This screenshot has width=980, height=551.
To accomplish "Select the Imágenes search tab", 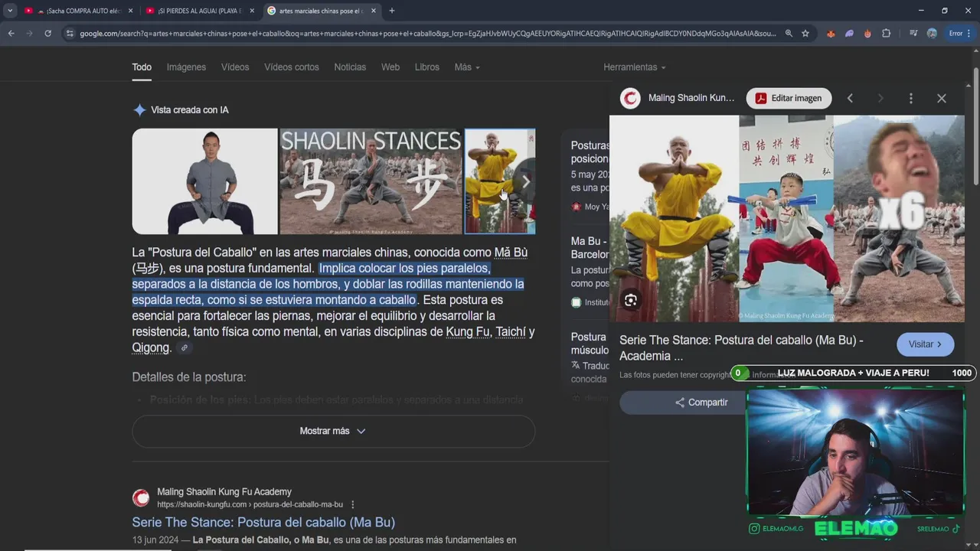I will [186, 67].
